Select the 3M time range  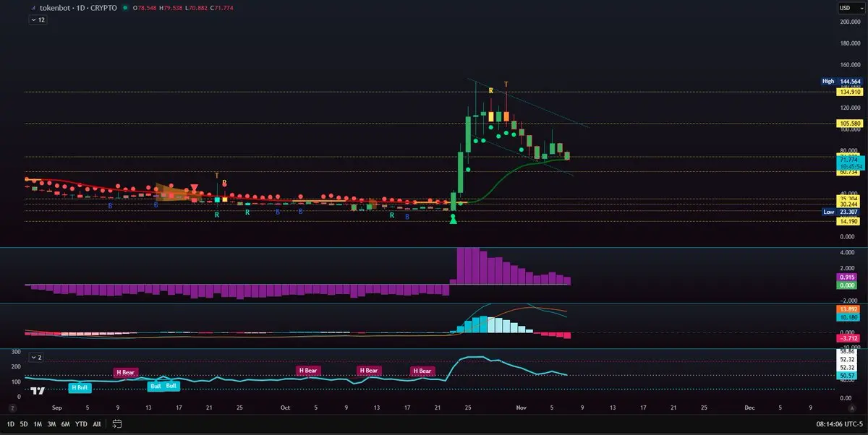click(51, 424)
